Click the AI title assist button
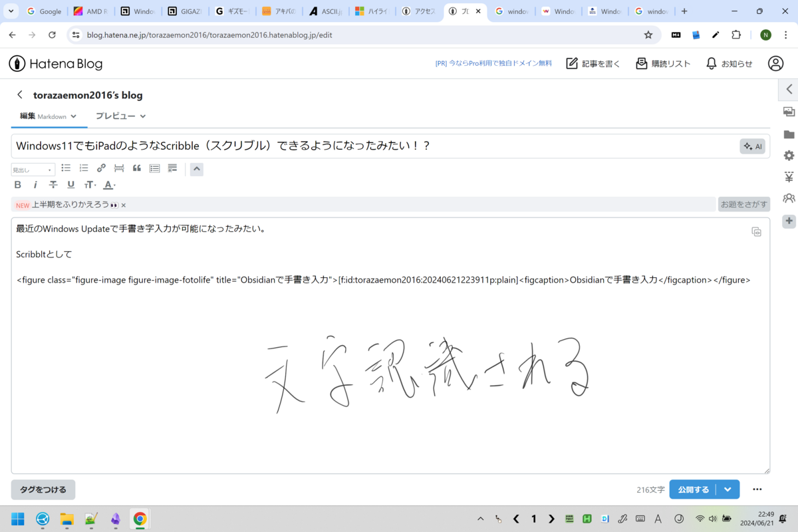The height and width of the screenshot is (532, 798). click(x=753, y=146)
